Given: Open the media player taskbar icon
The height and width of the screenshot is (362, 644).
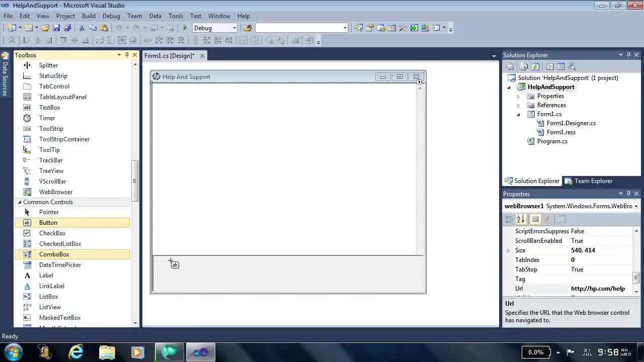Looking at the screenshot, I should 137,352.
